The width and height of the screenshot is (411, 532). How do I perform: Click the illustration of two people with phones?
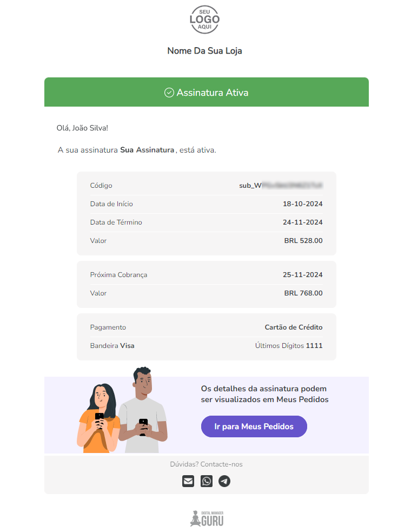coord(122,412)
